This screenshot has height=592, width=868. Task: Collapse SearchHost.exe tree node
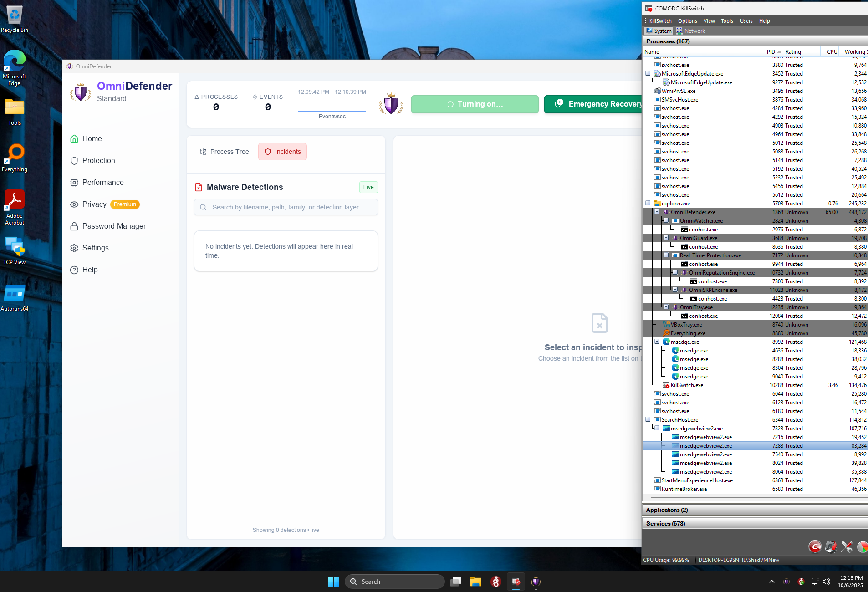648,420
